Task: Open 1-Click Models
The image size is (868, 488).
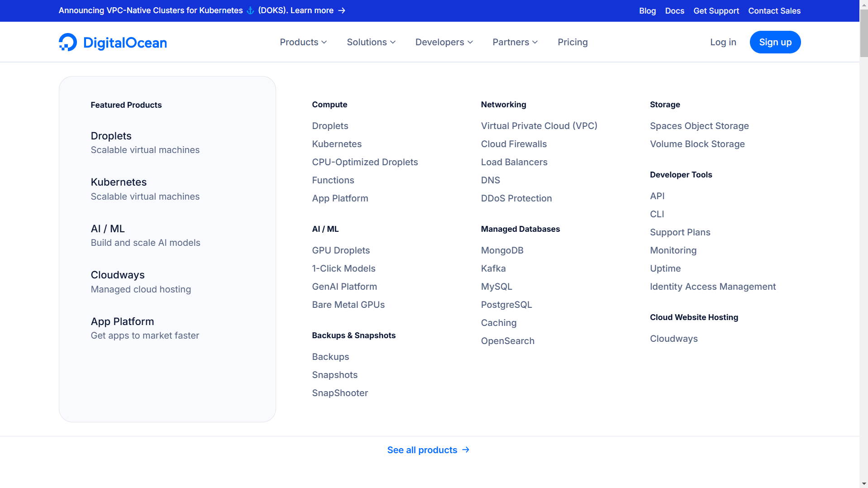Action: (x=343, y=268)
